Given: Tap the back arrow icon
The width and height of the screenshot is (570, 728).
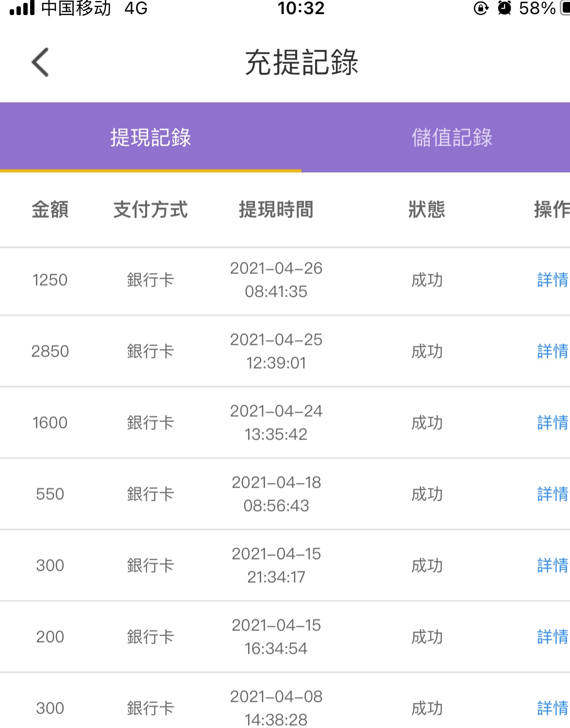Looking at the screenshot, I should tap(40, 62).
